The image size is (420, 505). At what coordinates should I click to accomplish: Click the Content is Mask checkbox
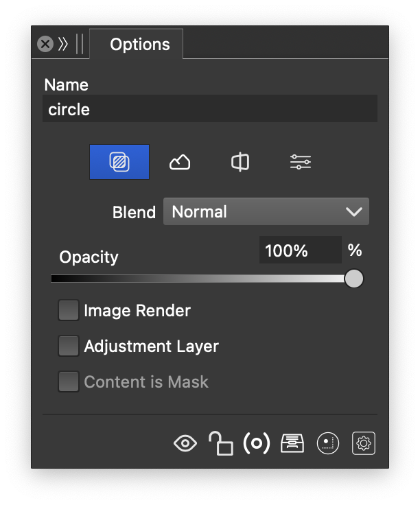click(69, 382)
